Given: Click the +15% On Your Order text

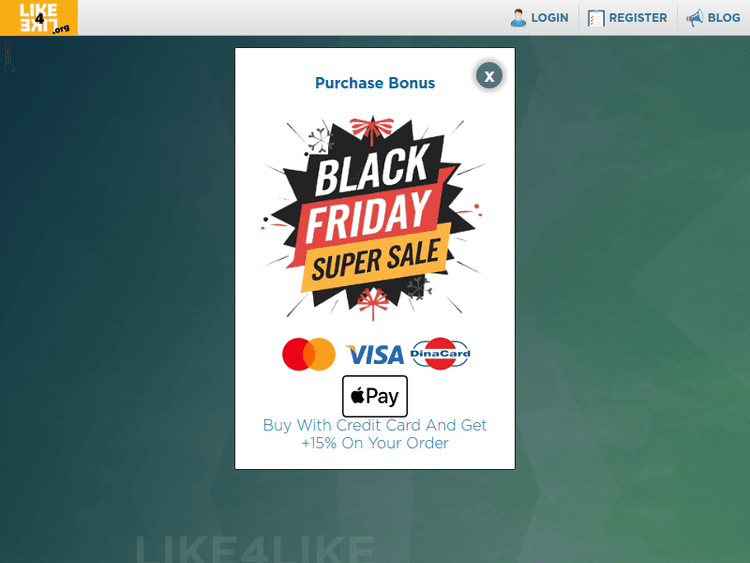Looking at the screenshot, I should click(x=375, y=443).
